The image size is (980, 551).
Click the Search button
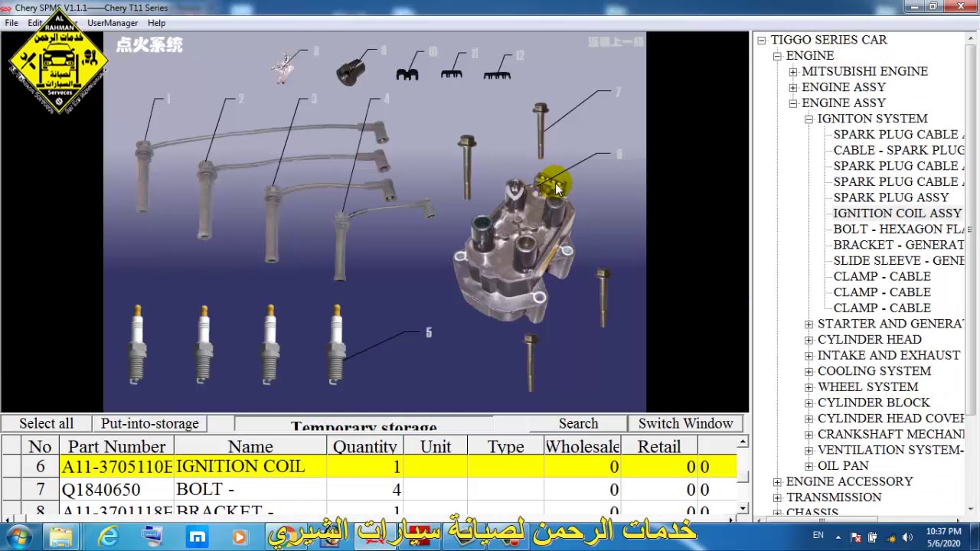click(578, 423)
